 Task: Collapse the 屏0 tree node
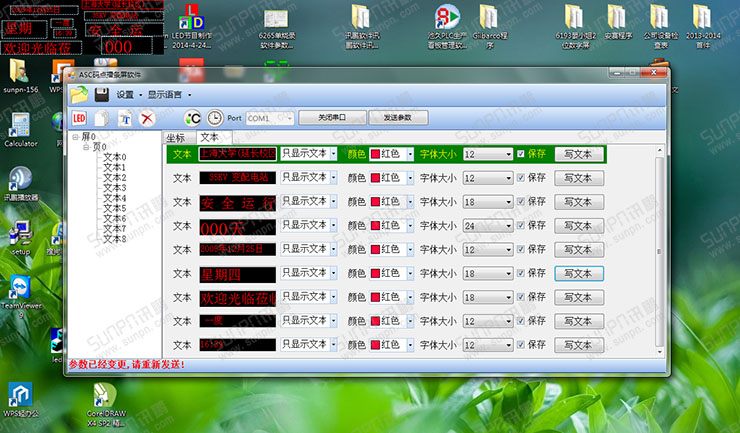(75, 137)
